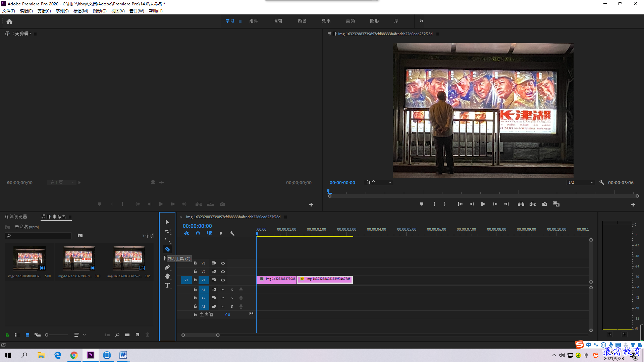Expand workspace overflow chevrons

[421, 21]
